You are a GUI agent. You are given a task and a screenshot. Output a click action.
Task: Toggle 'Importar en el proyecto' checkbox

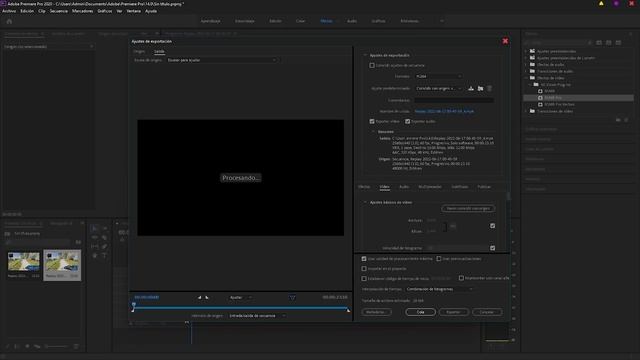tap(364, 269)
